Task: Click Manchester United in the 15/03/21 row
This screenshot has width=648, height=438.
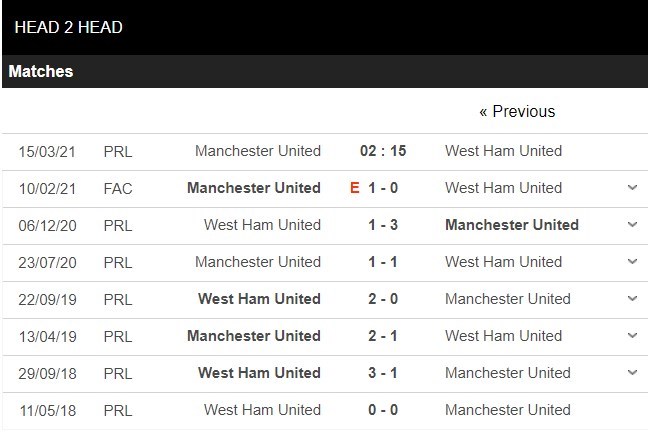Action: pyautogui.click(x=258, y=151)
